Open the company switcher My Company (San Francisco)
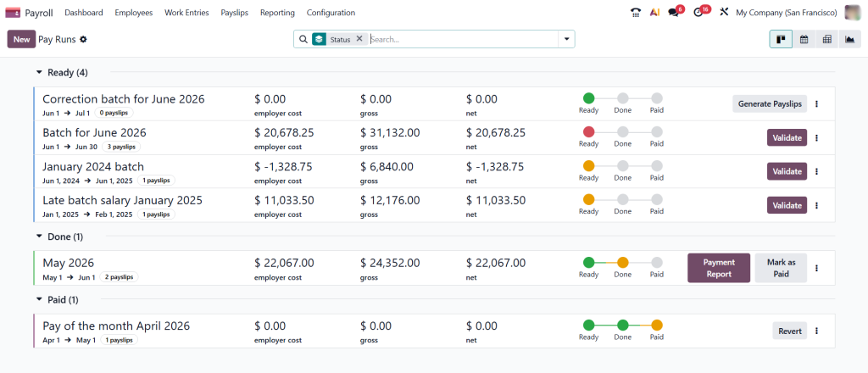This screenshot has width=868, height=373. point(786,12)
